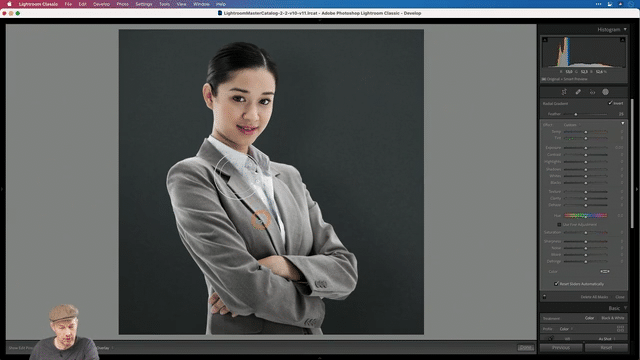This screenshot has height=360, width=640.
Task: Expand the left panel group arrow
Action: click(2, 189)
